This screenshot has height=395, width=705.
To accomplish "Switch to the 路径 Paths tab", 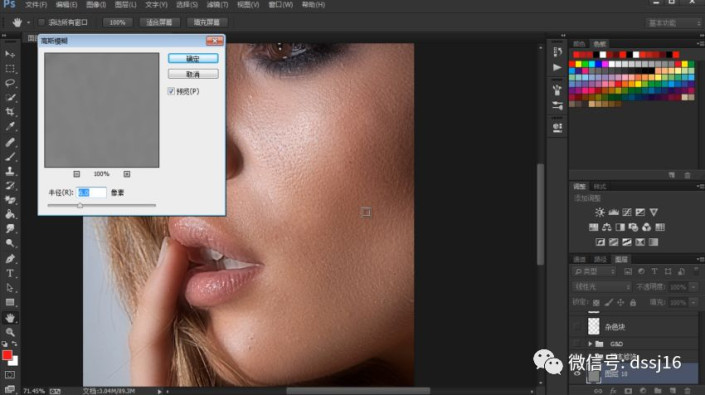I will [x=600, y=259].
